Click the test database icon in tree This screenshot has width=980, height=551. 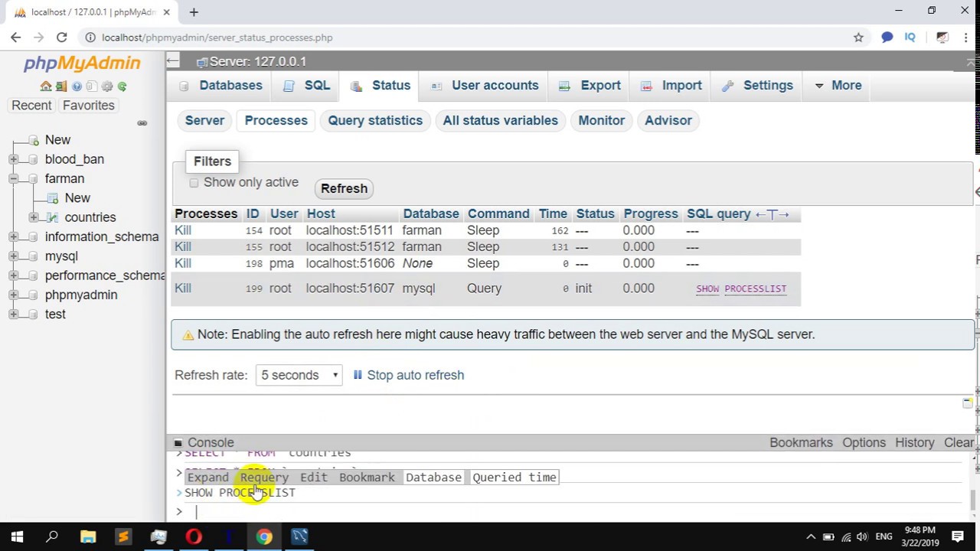click(x=33, y=315)
